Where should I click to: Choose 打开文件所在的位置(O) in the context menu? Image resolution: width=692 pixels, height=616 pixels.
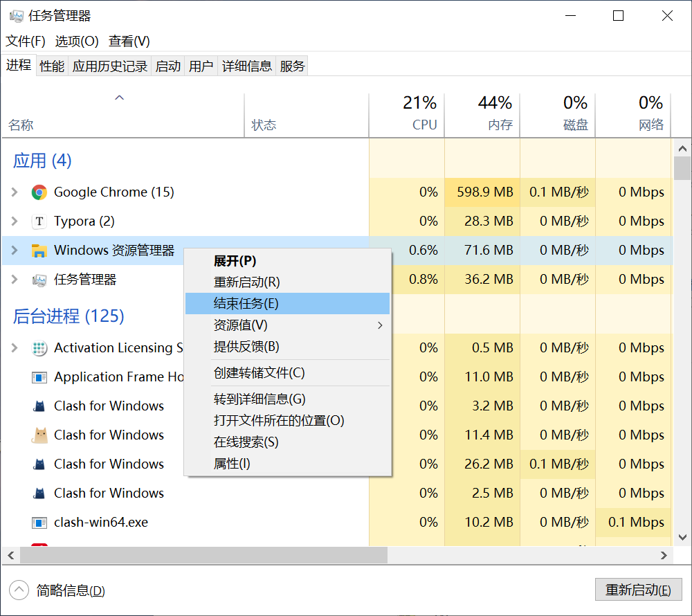click(287, 421)
